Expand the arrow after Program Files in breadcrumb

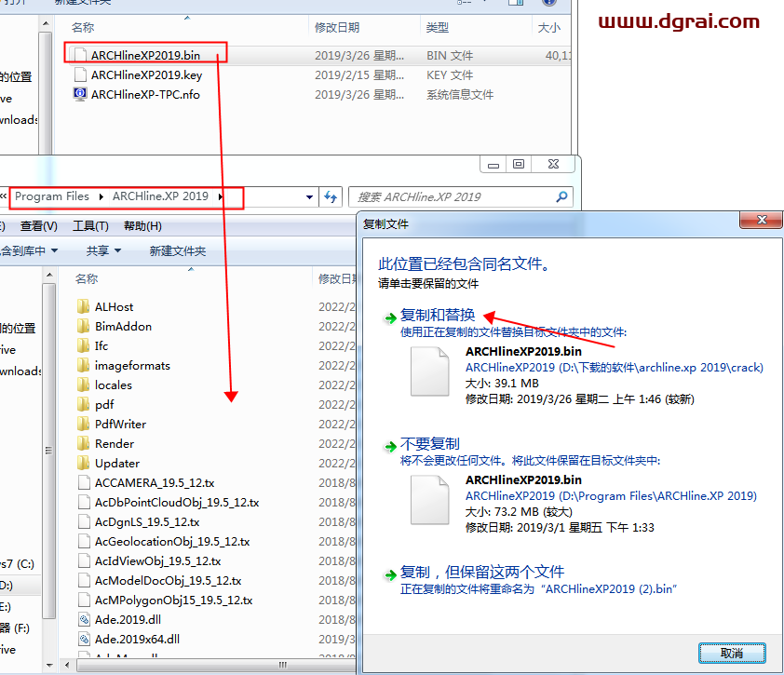pyautogui.click(x=101, y=196)
